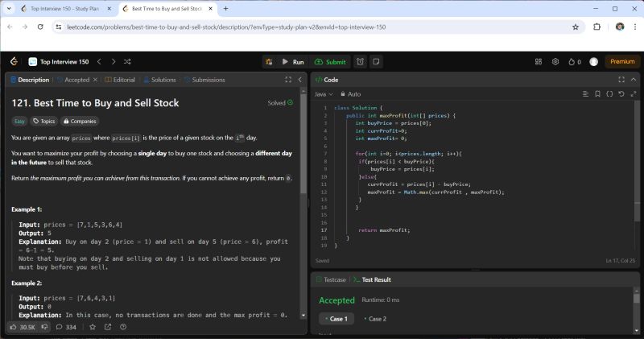Click the test result panel scrollbar
The height and width of the screenshot is (339, 644).
(x=637, y=300)
